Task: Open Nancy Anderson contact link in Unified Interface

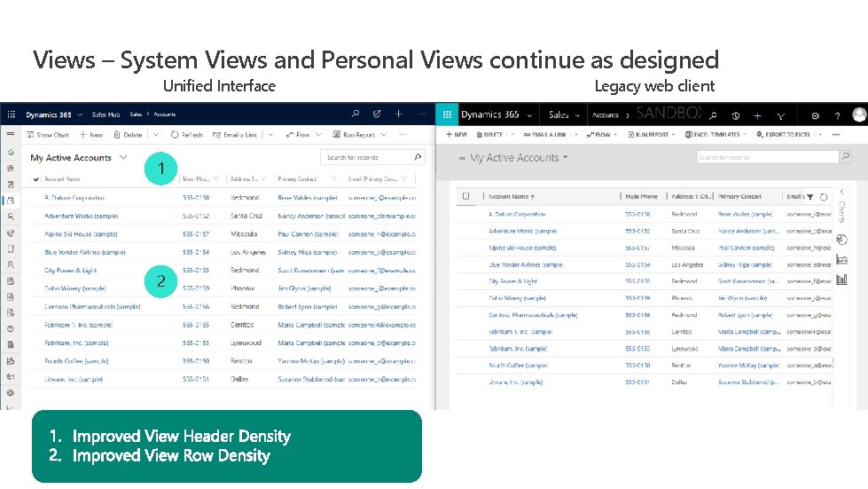Action: 311,216
